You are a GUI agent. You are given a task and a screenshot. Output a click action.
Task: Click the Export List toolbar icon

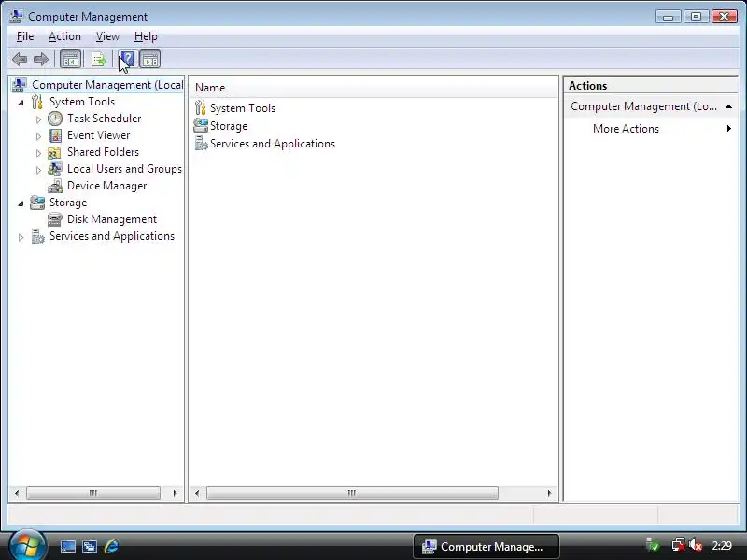pos(99,60)
